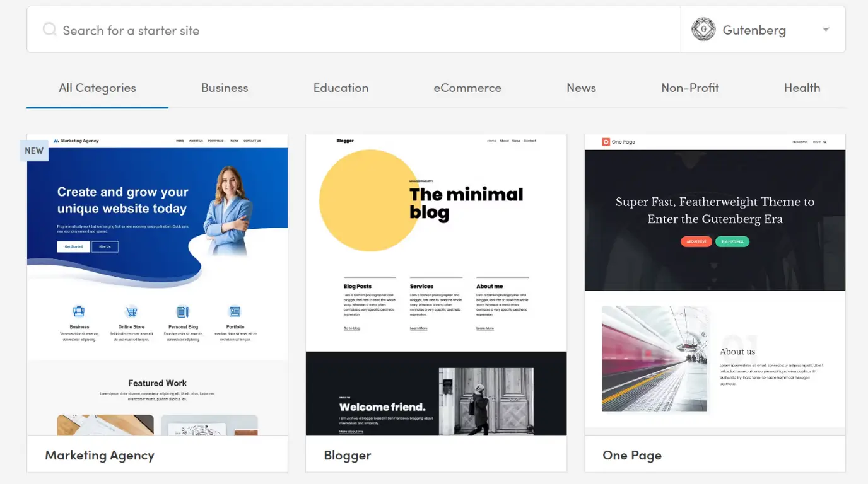Image resolution: width=868 pixels, height=484 pixels.
Task: Click the Business icon in Marketing Agency preview
Action: (x=79, y=311)
